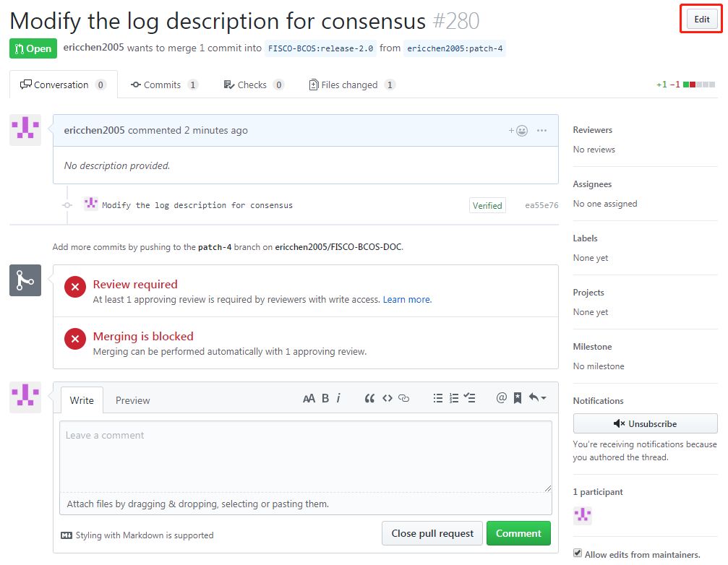728x565 pixels.
Task: Insert code formatting
Action: coord(387,398)
